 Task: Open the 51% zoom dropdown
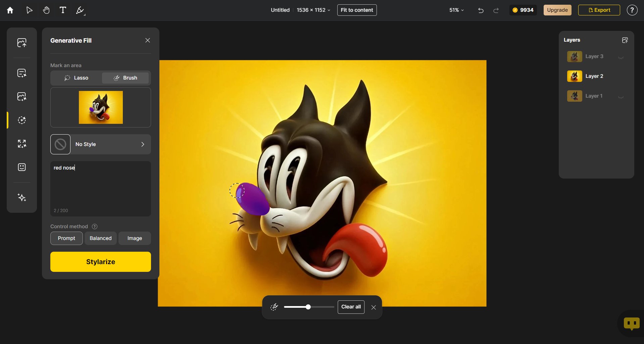tap(456, 10)
